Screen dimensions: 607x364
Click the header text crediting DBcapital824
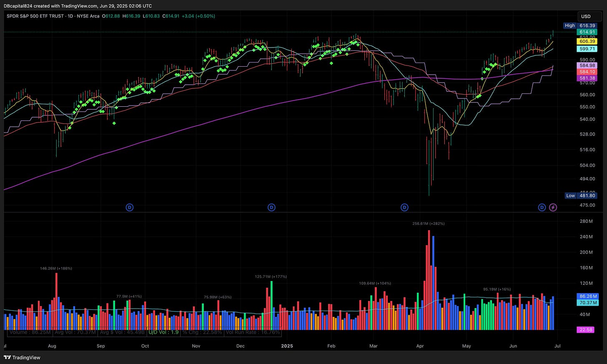click(x=78, y=6)
